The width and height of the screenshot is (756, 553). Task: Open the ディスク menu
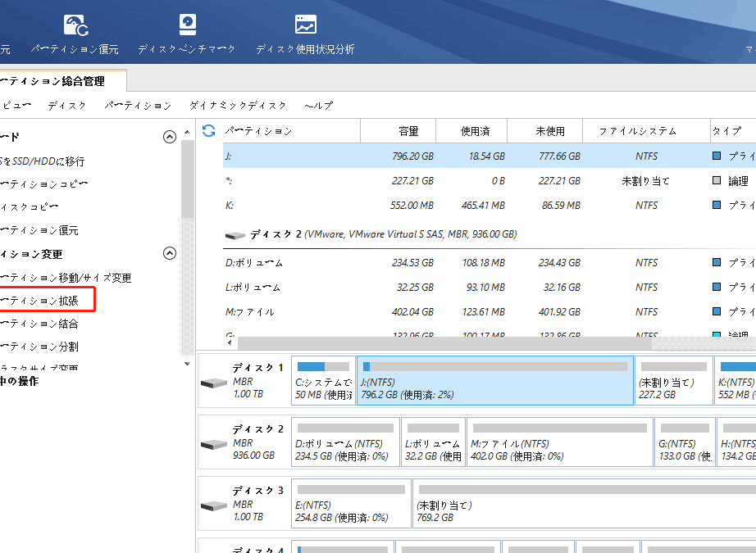(67, 106)
